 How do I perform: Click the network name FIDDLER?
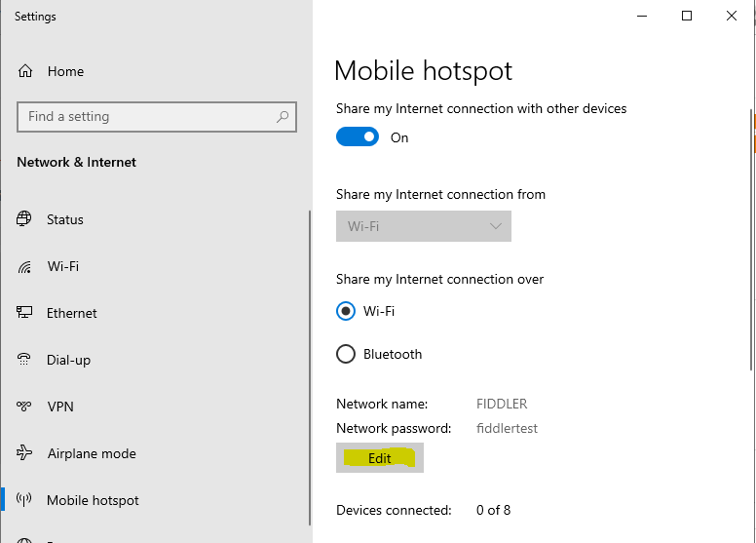[x=502, y=404]
